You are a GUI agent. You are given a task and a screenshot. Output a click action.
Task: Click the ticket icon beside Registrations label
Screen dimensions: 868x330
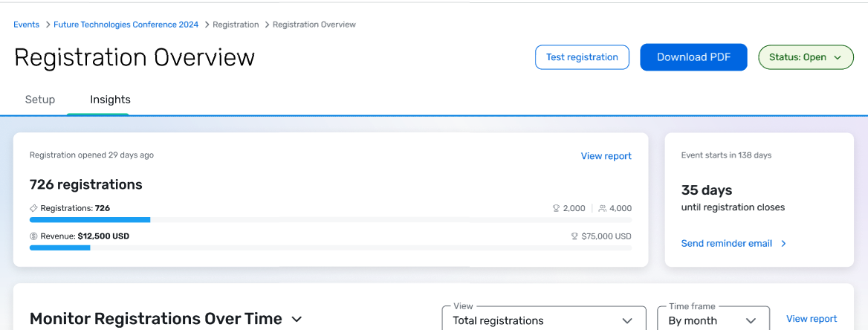[33, 209]
